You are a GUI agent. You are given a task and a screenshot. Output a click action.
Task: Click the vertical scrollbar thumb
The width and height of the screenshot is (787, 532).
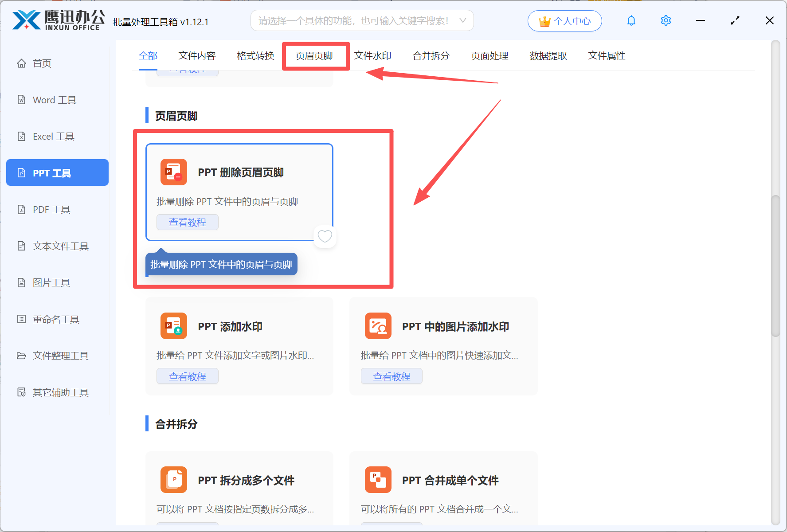tap(775, 266)
